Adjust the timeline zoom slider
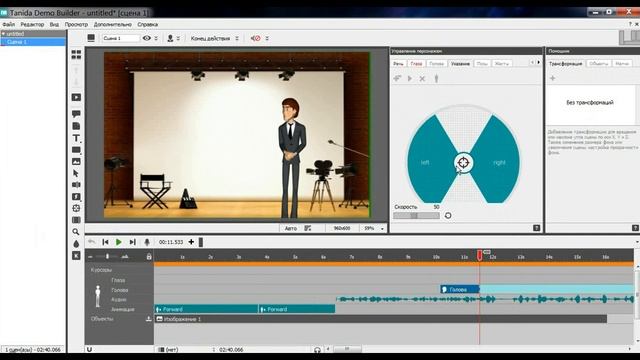Image resolution: width=640 pixels, height=360 pixels. [107, 256]
